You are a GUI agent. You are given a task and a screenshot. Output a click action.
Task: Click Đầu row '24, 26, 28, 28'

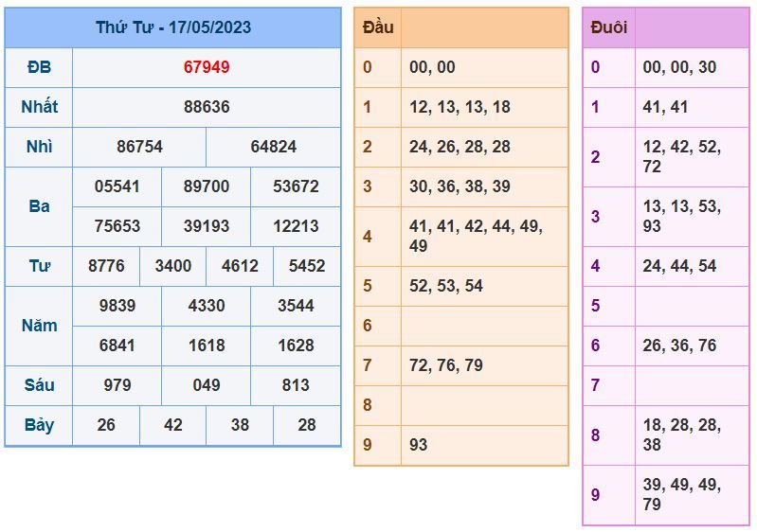[x=461, y=147]
